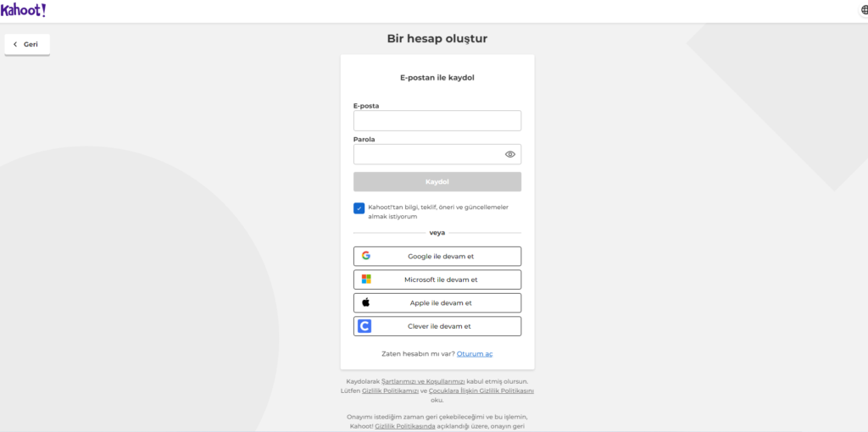Click the Parola field label
Viewport: 868px width, 432px height.
coord(364,140)
